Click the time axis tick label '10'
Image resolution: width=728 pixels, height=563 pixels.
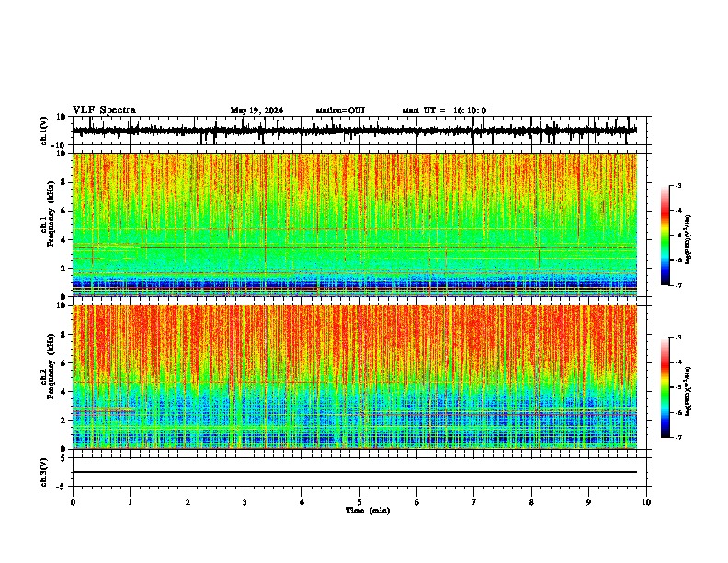click(646, 502)
